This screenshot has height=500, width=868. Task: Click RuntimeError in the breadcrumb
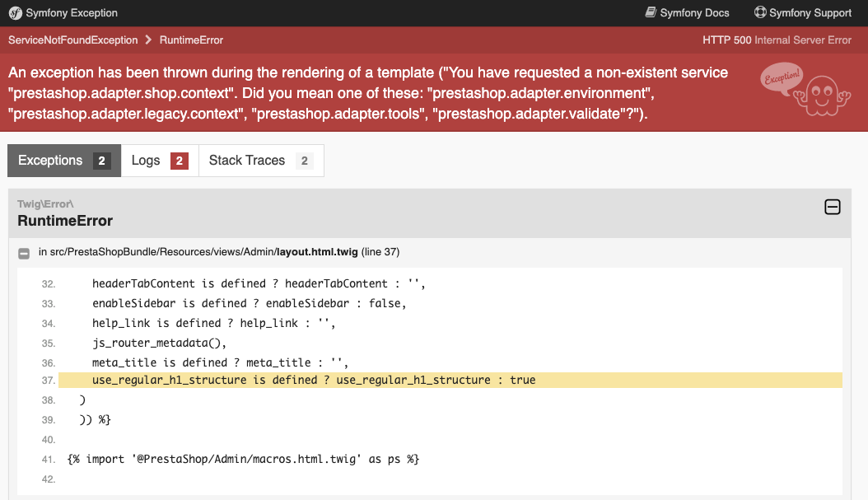(191, 40)
